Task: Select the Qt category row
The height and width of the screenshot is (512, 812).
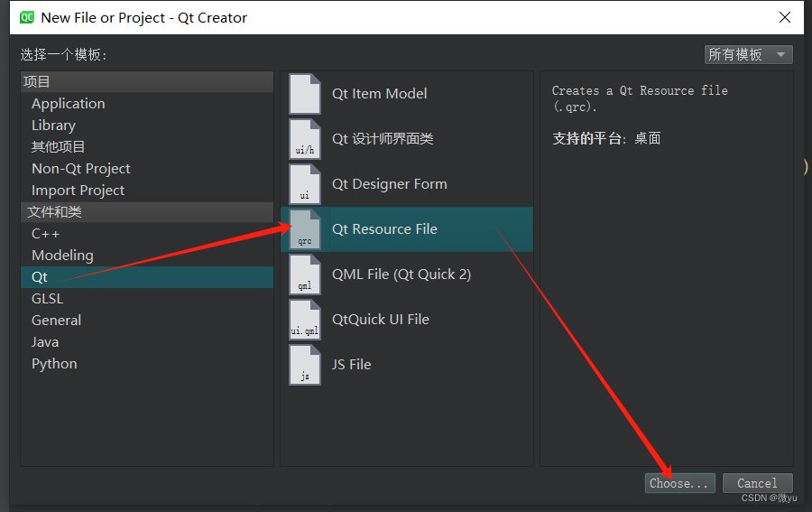Action: 147,277
